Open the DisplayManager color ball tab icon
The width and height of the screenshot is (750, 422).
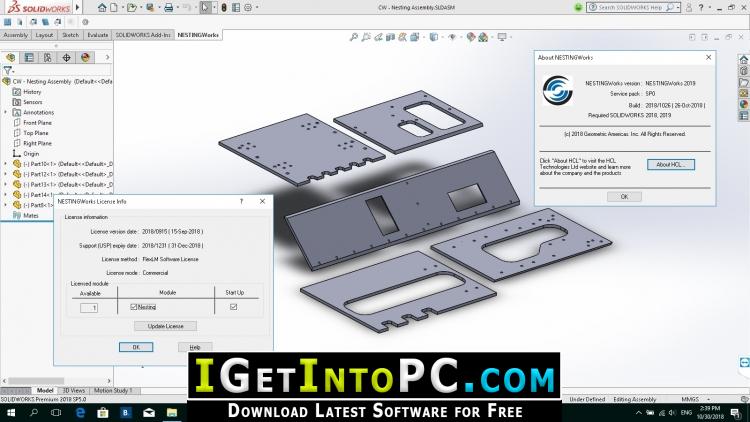[x=85, y=57]
